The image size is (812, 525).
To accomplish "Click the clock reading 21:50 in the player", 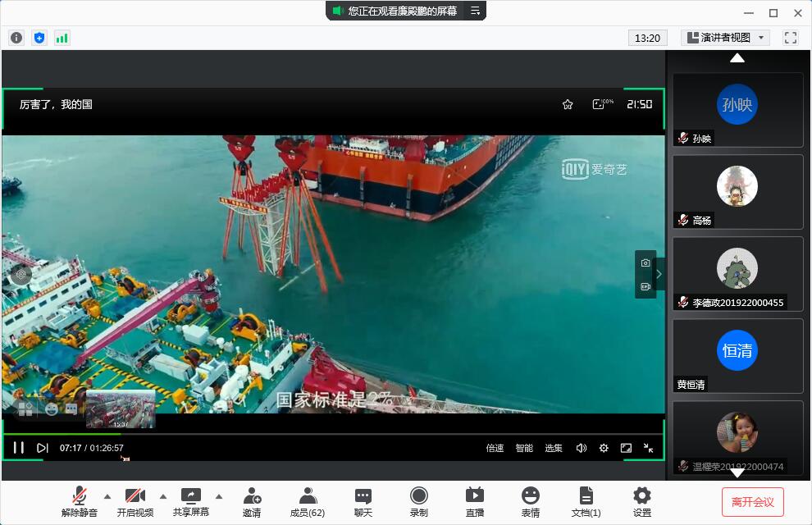I will (x=640, y=104).
